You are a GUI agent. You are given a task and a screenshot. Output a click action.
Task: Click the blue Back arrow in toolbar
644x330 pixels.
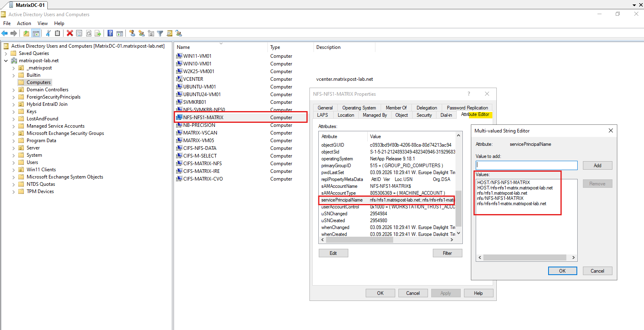[x=4, y=33]
